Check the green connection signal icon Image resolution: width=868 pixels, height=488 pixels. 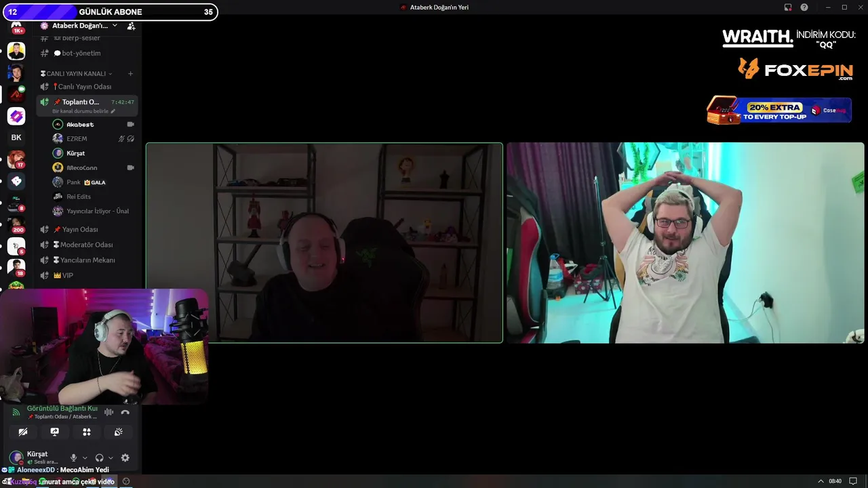[16, 412]
